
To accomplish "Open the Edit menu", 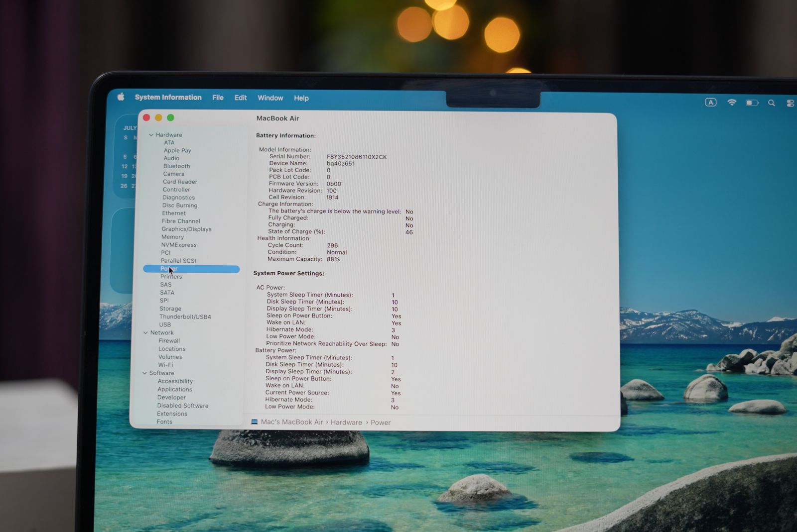I will 241,98.
